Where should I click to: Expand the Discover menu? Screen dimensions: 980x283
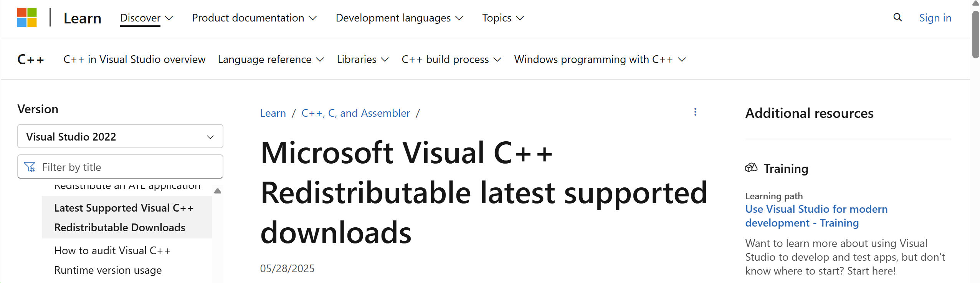[x=146, y=18]
